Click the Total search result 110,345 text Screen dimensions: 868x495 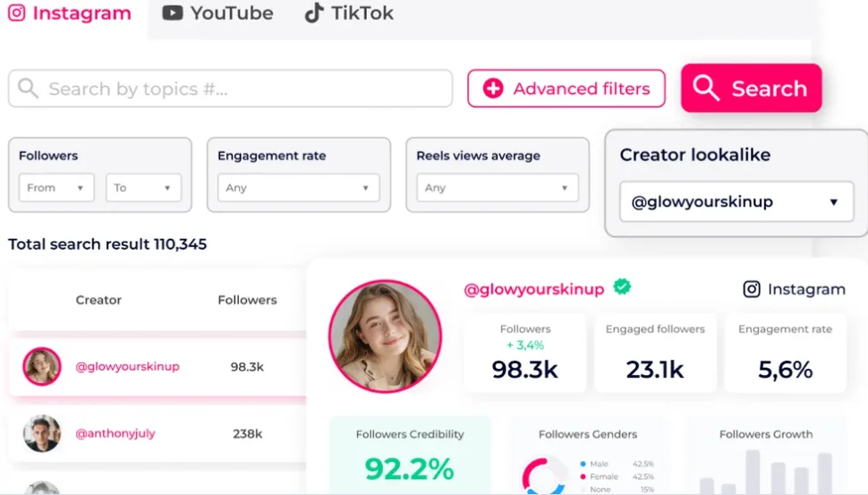[107, 244]
